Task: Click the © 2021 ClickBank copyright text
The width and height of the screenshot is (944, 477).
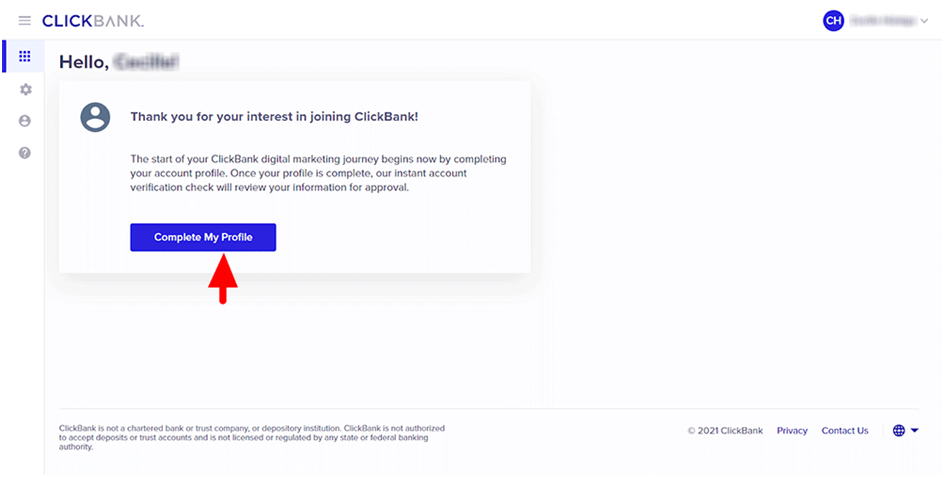Action: (x=725, y=431)
